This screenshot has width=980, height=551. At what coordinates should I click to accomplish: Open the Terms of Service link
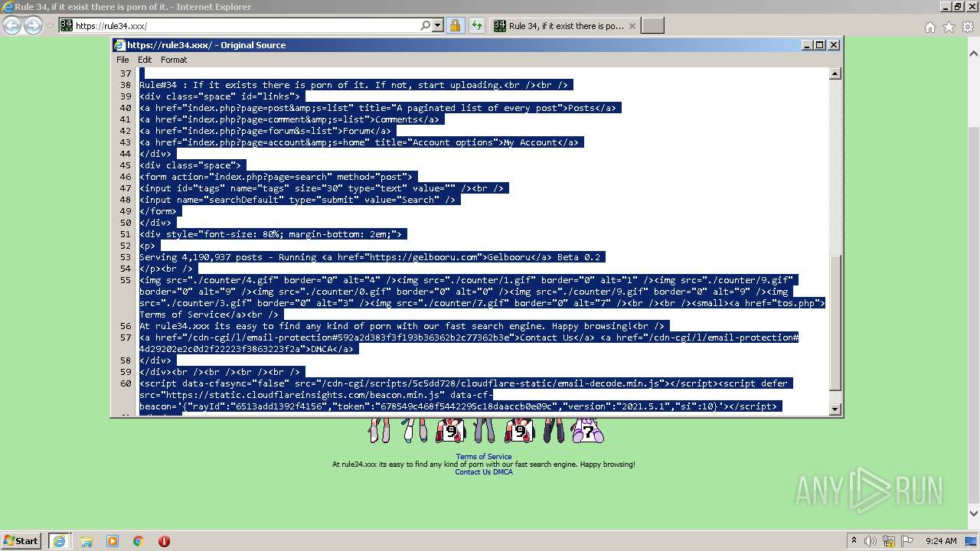[484, 457]
